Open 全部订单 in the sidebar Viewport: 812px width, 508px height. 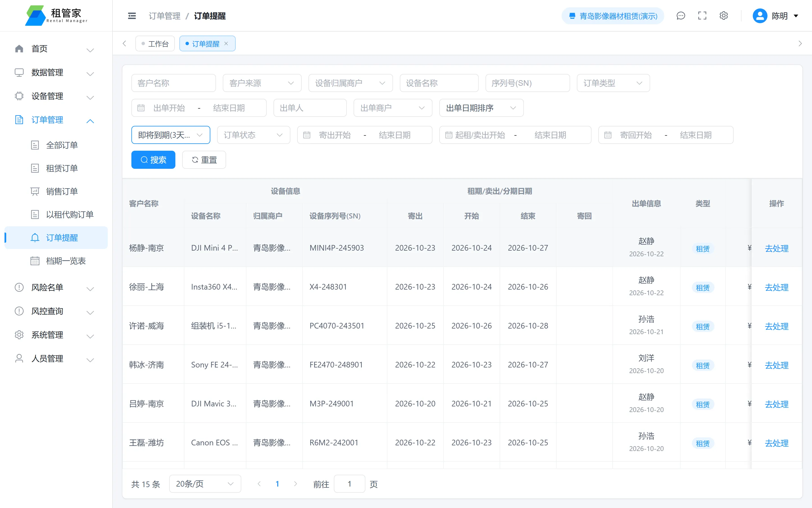(56, 145)
